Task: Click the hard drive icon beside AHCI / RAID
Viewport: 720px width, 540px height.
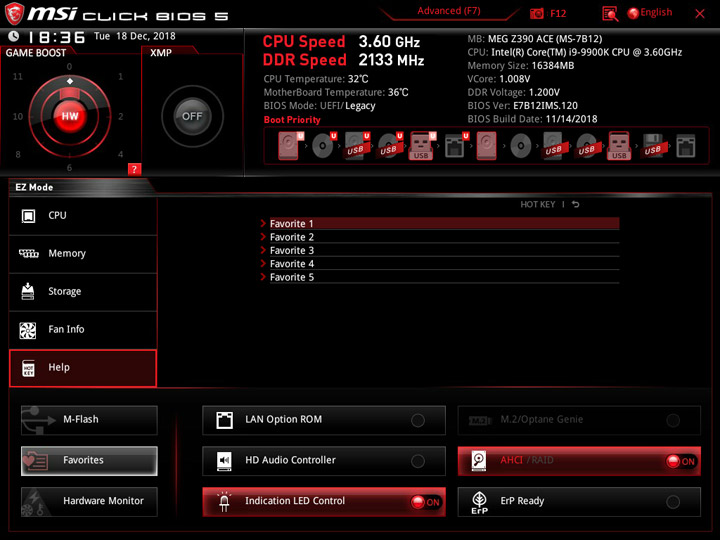Action: coord(479,461)
